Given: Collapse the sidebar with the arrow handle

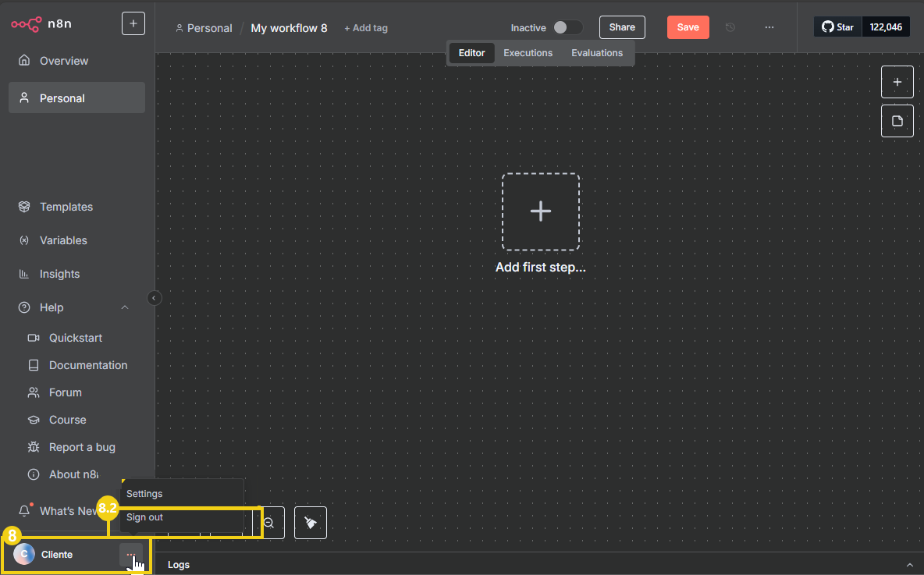Looking at the screenshot, I should (154, 298).
